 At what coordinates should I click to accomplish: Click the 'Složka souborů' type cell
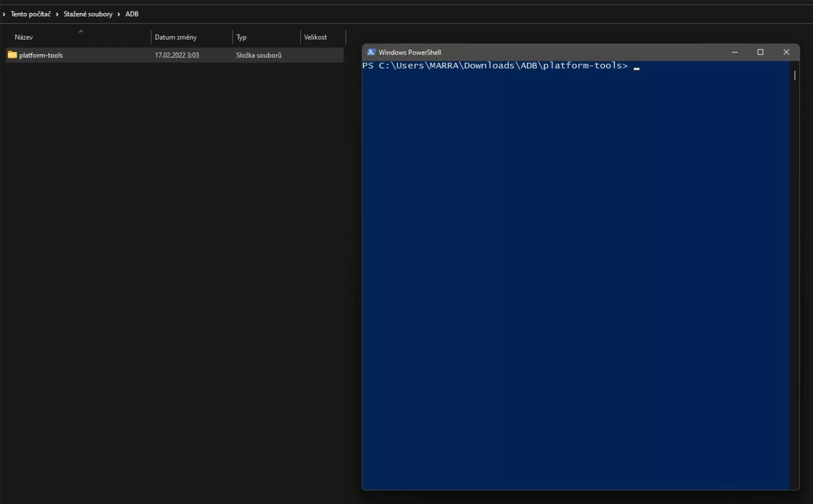click(x=259, y=55)
